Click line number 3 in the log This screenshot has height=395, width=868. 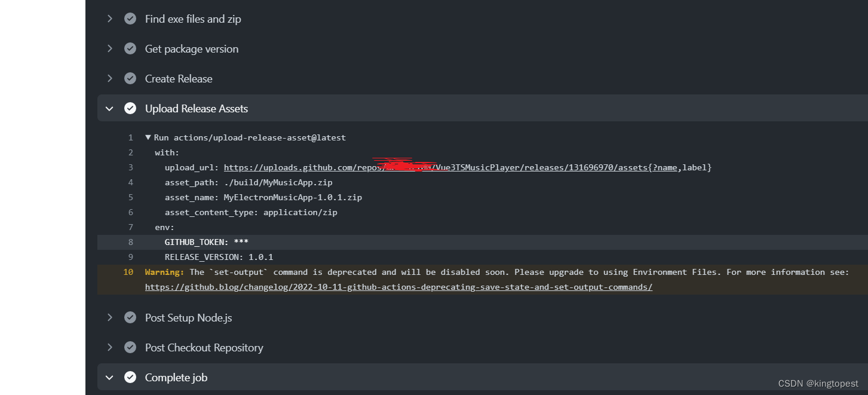pos(130,167)
